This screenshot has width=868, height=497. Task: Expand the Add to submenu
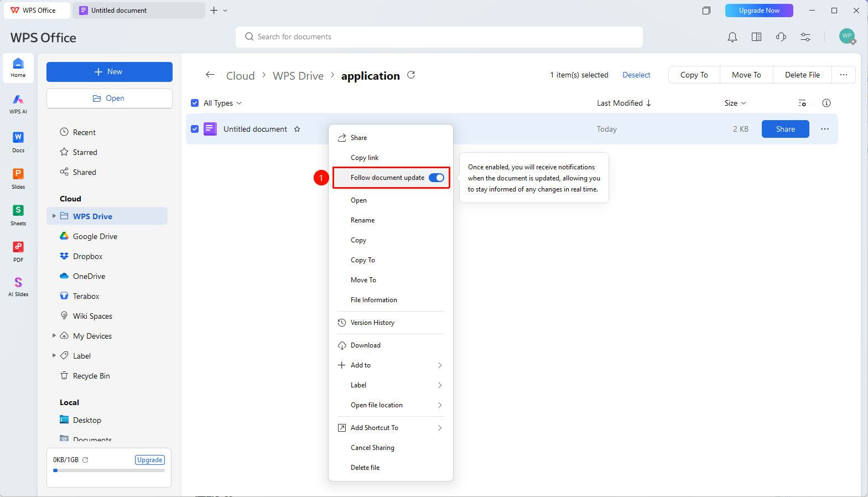[x=391, y=365]
